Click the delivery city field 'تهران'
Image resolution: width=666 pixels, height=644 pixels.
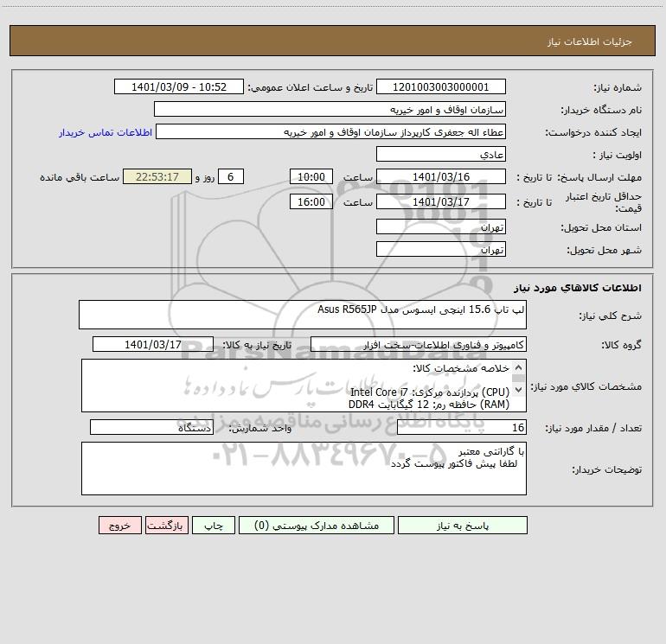[x=441, y=249]
